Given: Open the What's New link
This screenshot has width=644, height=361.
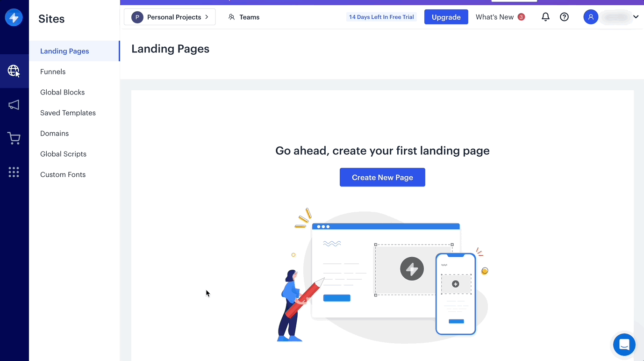Looking at the screenshot, I should (494, 17).
